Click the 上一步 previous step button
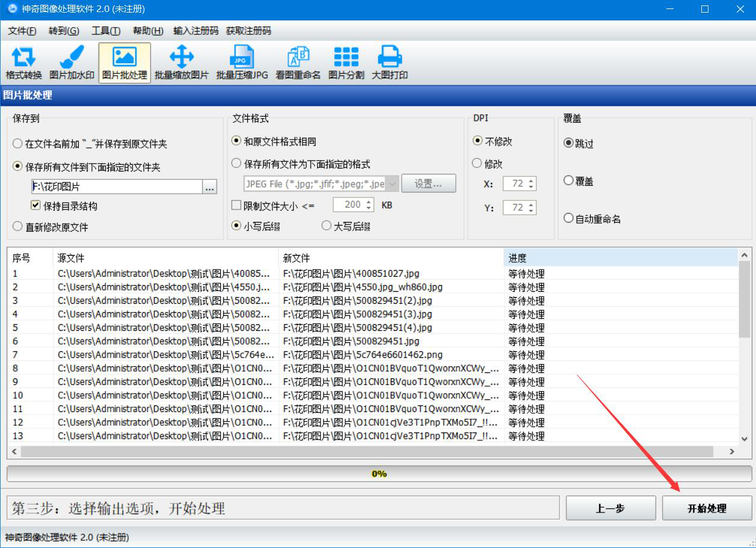Viewport: 756px width, 548px height. click(x=610, y=508)
